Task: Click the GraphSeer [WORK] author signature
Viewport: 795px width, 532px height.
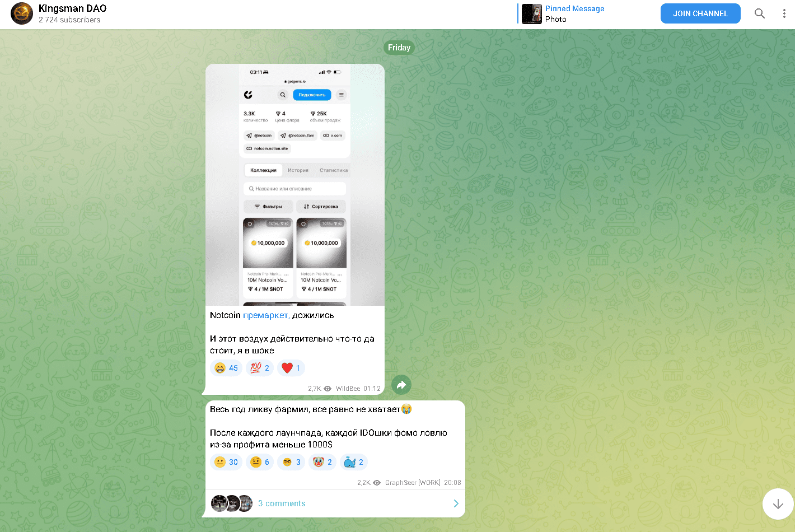Action: point(413,483)
